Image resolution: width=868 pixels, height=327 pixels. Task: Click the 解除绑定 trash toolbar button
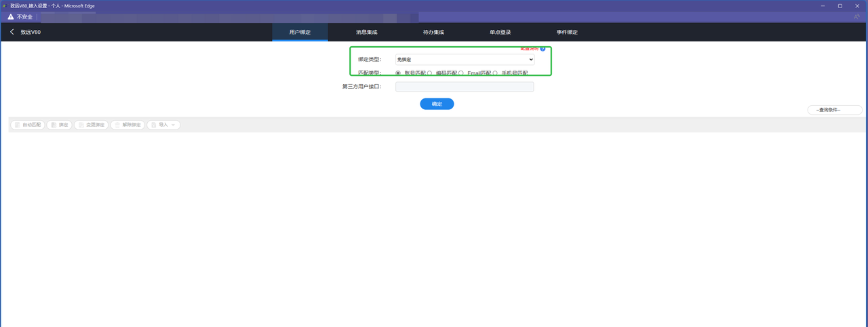point(127,125)
